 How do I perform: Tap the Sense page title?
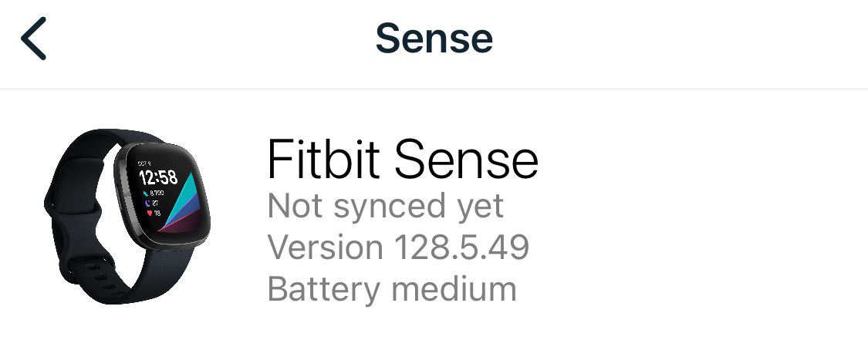point(434,39)
